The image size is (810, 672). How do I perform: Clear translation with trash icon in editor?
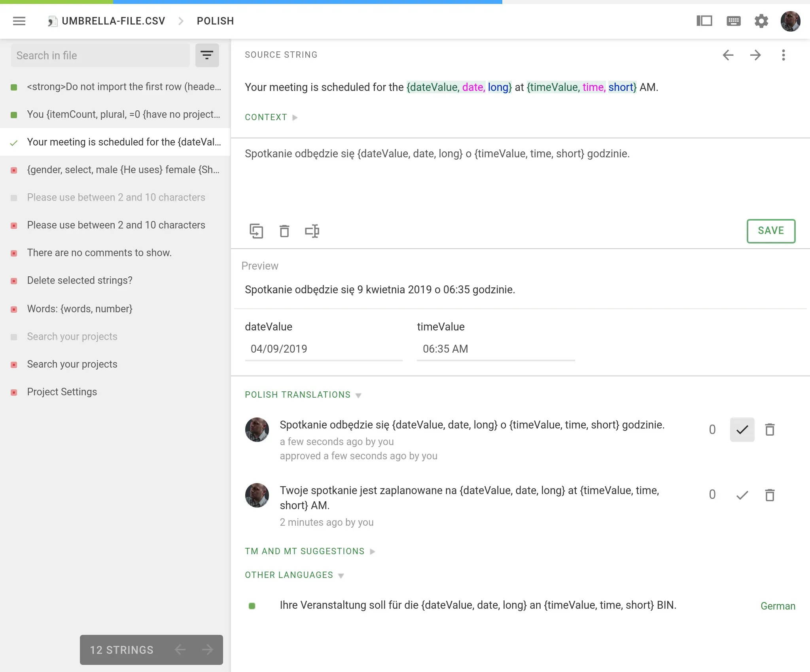pyautogui.click(x=284, y=231)
